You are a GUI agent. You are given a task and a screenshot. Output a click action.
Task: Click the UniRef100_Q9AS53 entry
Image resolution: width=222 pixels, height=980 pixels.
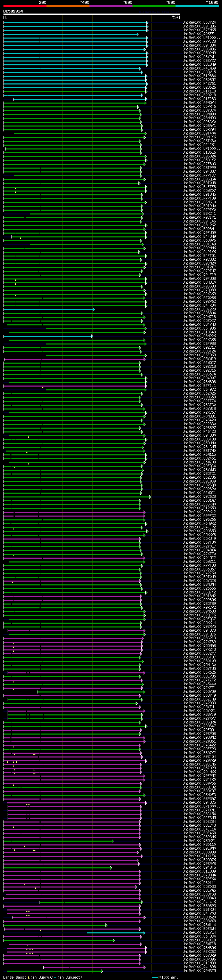coord(199,531)
